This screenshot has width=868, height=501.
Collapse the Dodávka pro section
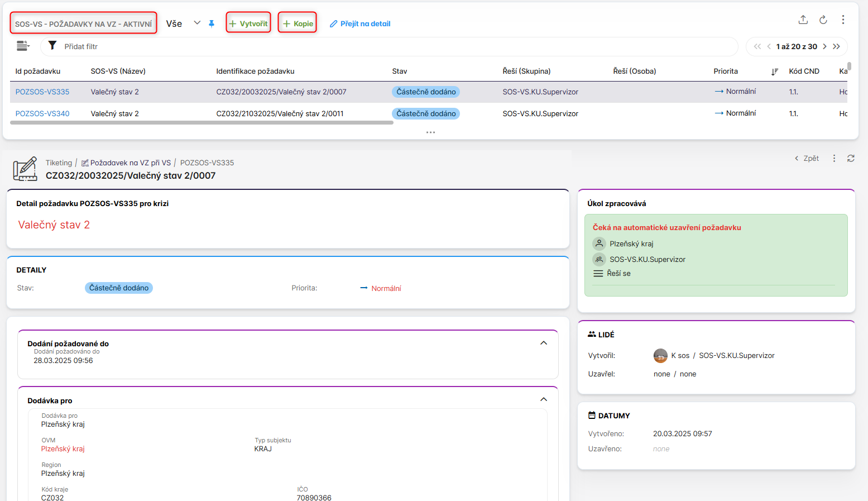[x=543, y=399]
